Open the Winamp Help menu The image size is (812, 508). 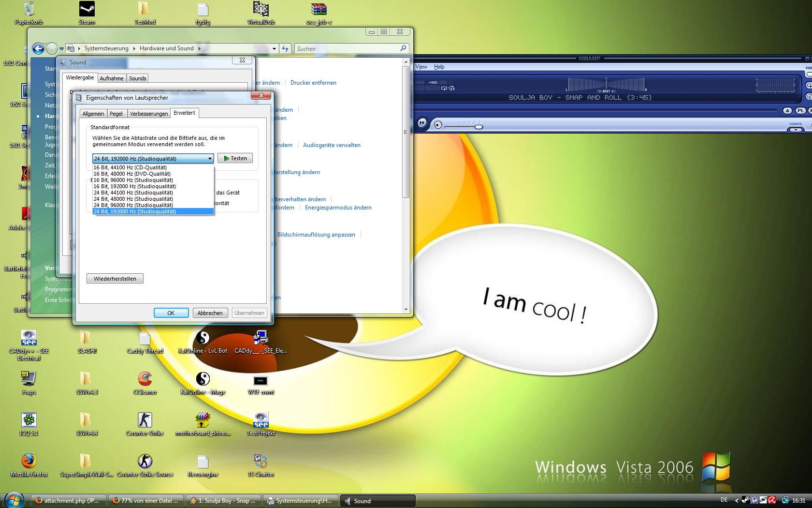click(439, 67)
